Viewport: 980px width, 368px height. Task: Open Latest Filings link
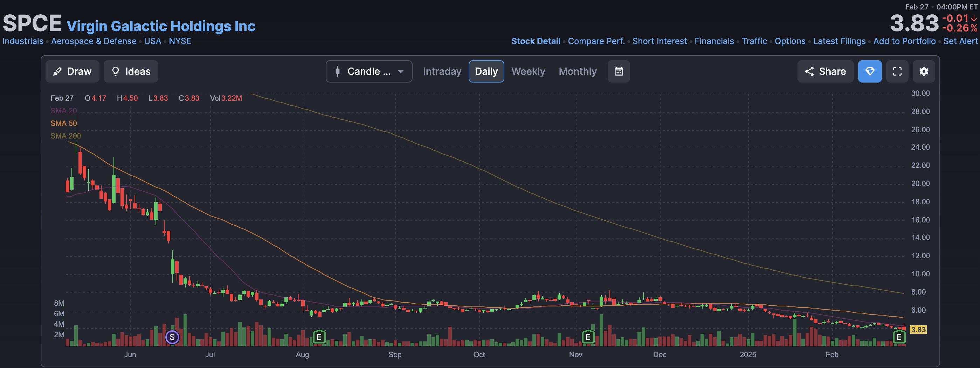(x=839, y=41)
